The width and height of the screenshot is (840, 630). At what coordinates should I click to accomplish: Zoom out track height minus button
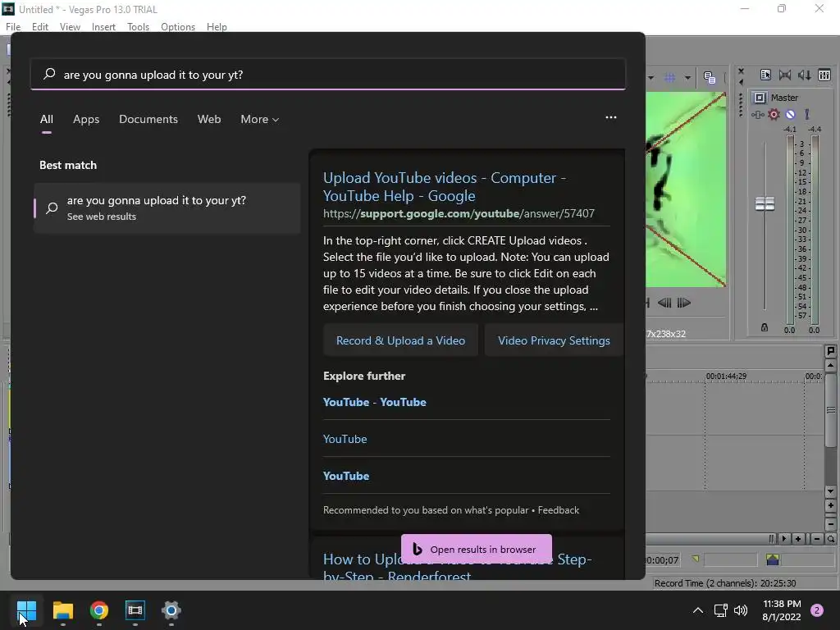point(830,524)
